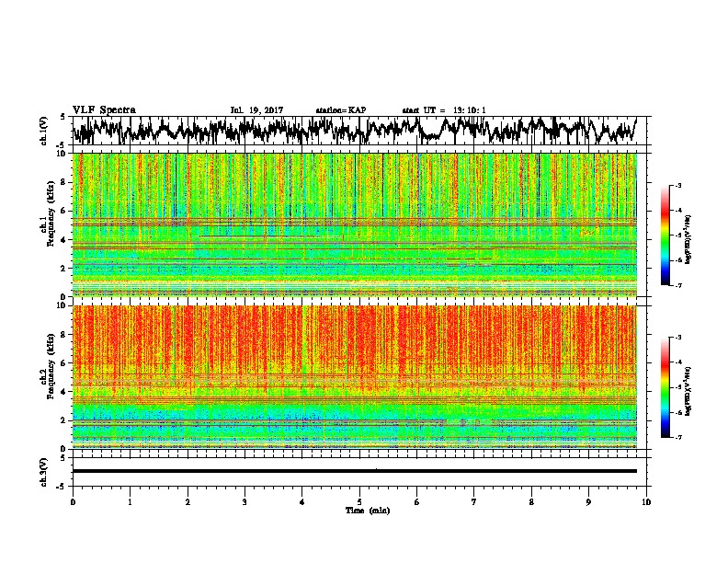This screenshot has width=728, height=563.
Task: Click the ch.2 colorbar log(PSD) unit label
Action: click(688, 391)
